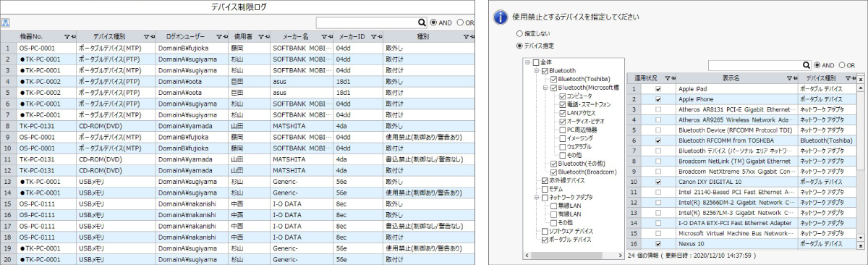Check the 全体 tree checkbox
This screenshot has height=265, width=868.
pyautogui.click(x=536, y=62)
